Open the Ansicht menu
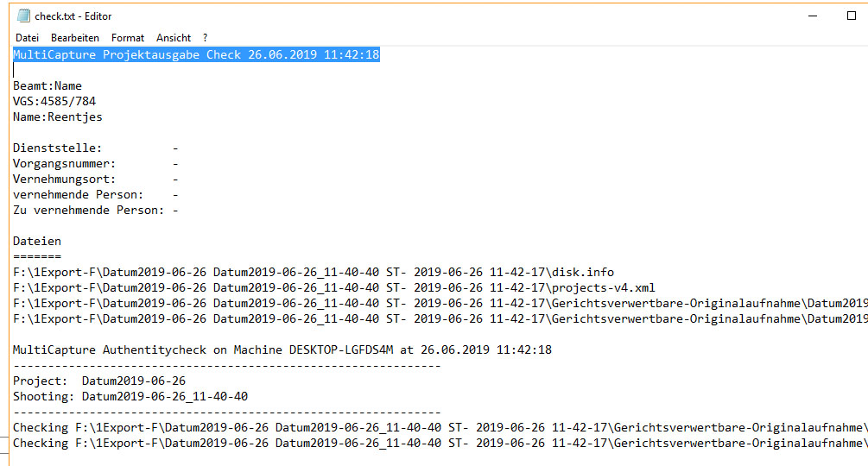The image size is (868, 466). pyautogui.click(x=174, y=38)
